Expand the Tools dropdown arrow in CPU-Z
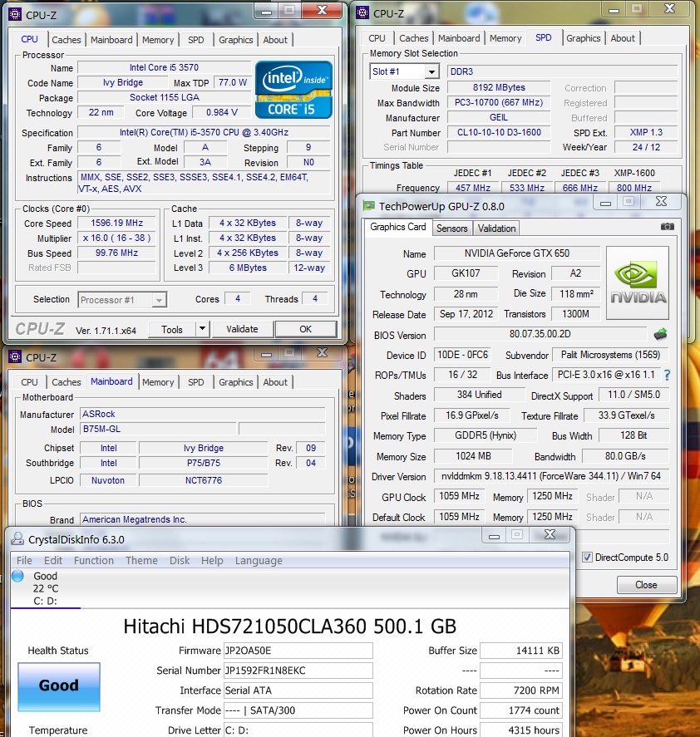Screen dimensions: 700x737 (x=202, y=329)
